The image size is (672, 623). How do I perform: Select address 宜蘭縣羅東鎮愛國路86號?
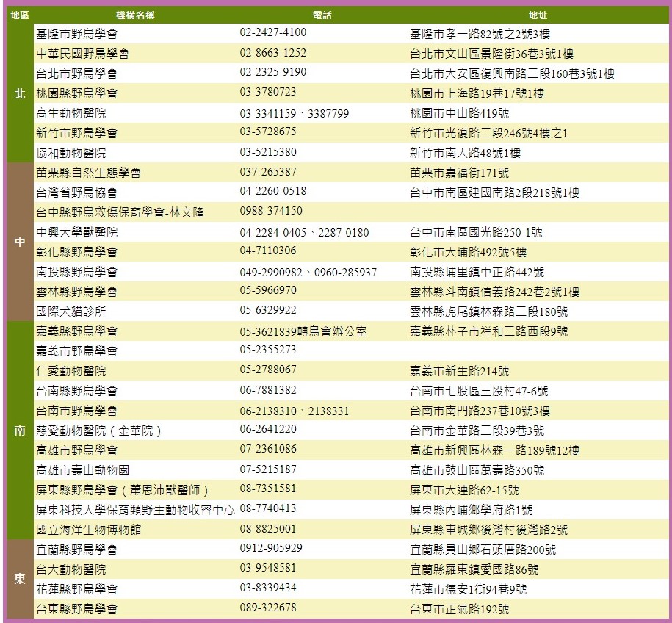coord(474,569)
